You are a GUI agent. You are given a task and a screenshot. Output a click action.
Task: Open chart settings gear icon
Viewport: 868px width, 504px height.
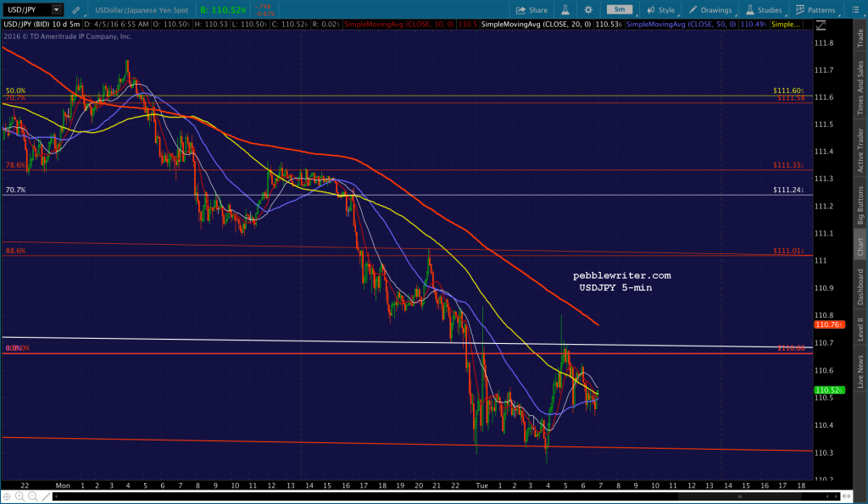coord(588,10)
